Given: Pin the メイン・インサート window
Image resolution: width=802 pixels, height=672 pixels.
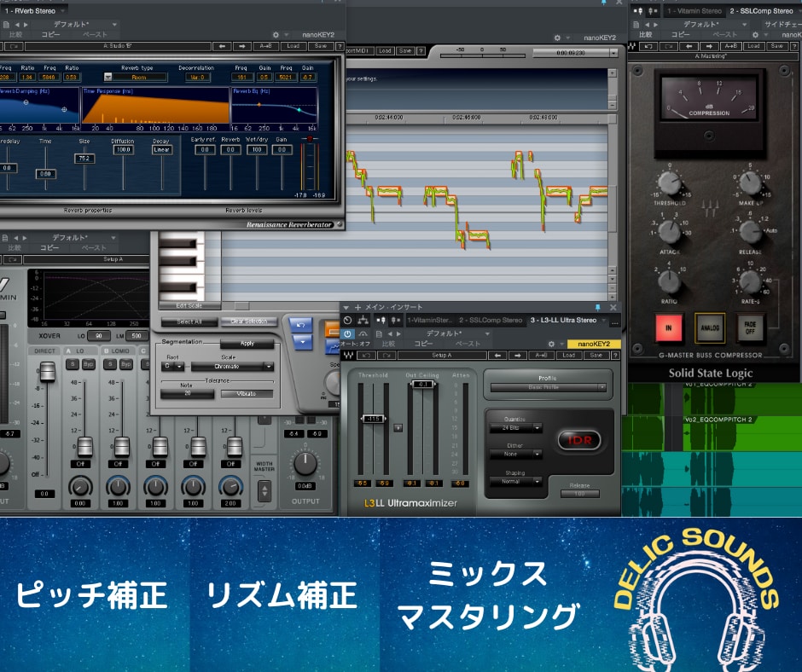Looking at the screenshot, I should [597, 307].
